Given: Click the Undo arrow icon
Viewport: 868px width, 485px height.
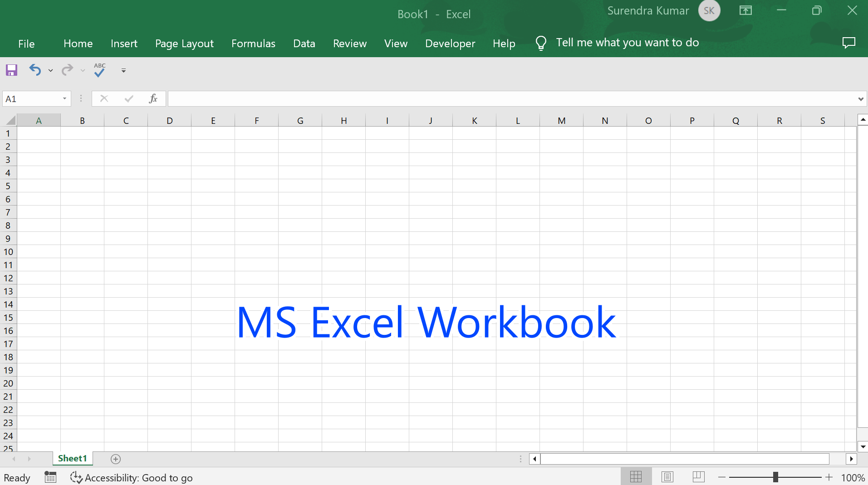Looking at the screenshot, I should [x=35, y=70].
